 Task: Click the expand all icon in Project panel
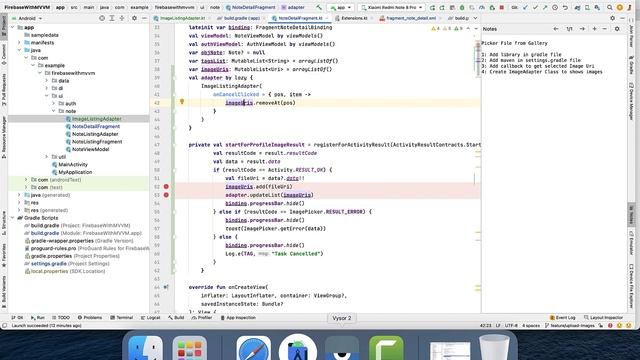[112, 18]
